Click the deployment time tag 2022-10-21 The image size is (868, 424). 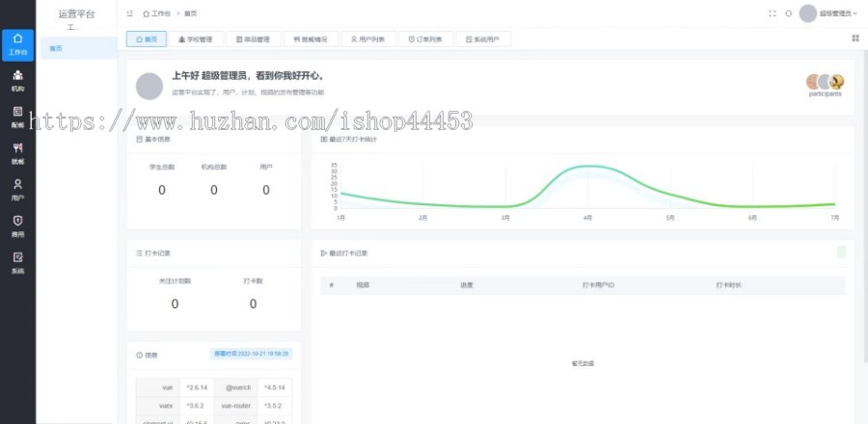(x=252, y=354)
